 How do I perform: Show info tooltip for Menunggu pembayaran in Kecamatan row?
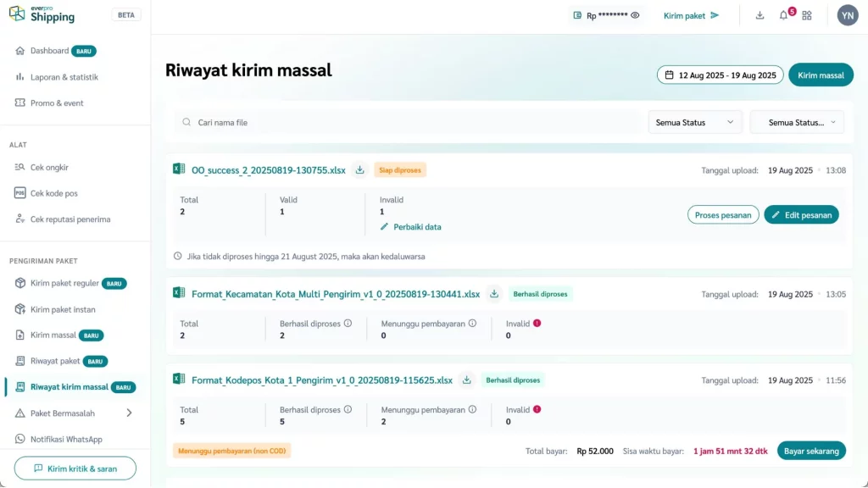coord(472,324)
